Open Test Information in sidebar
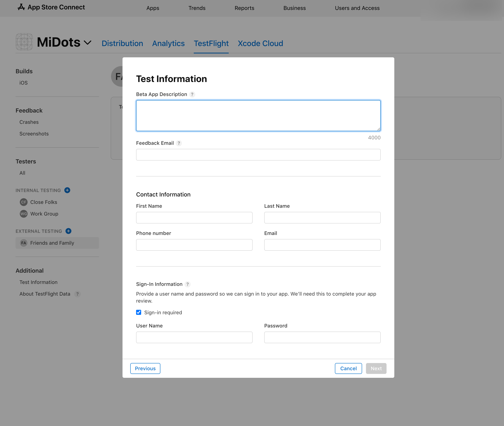504x426 pixels. click(x=38, y=282)
